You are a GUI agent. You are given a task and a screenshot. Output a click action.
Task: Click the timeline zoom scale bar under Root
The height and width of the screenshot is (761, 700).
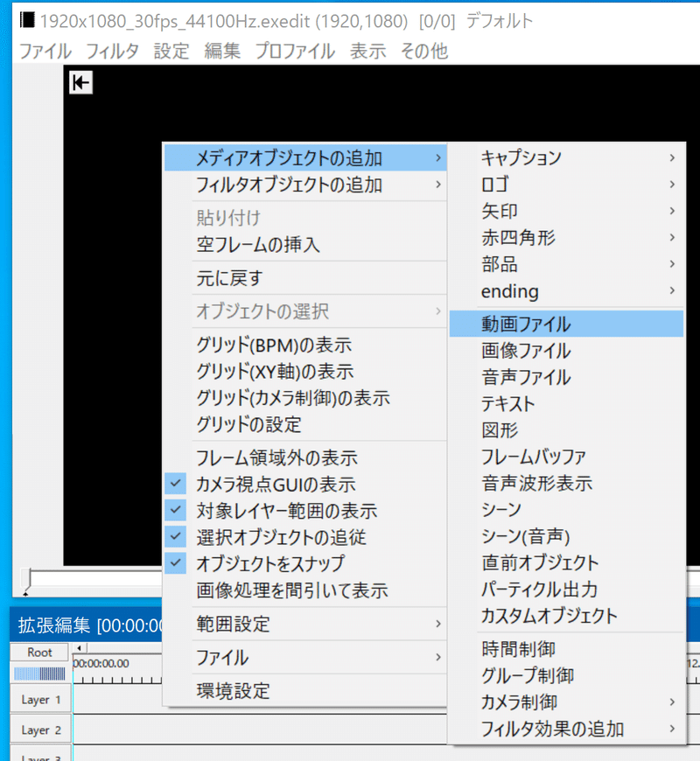pos(39,674)
